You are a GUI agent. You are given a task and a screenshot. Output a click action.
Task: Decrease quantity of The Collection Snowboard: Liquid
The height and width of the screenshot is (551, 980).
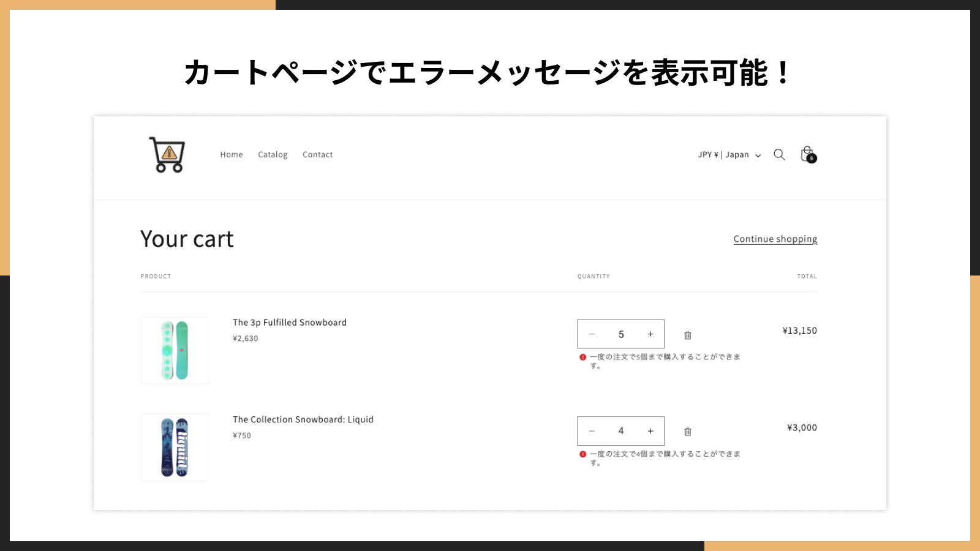point(592,431)
